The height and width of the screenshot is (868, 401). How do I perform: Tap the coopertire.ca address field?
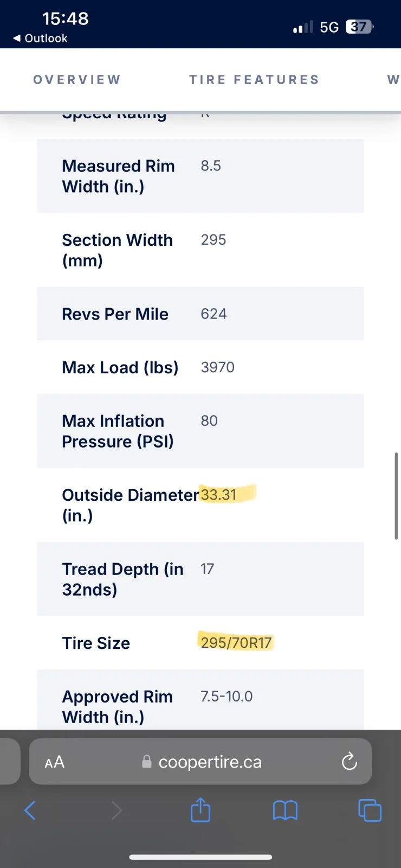[x=200, y=762]
